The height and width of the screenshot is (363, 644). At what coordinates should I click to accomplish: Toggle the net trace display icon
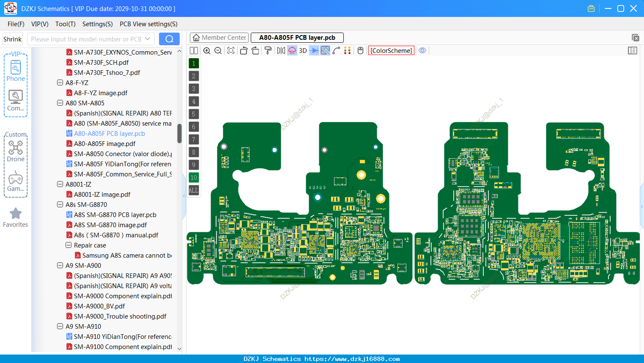(325, 51)
